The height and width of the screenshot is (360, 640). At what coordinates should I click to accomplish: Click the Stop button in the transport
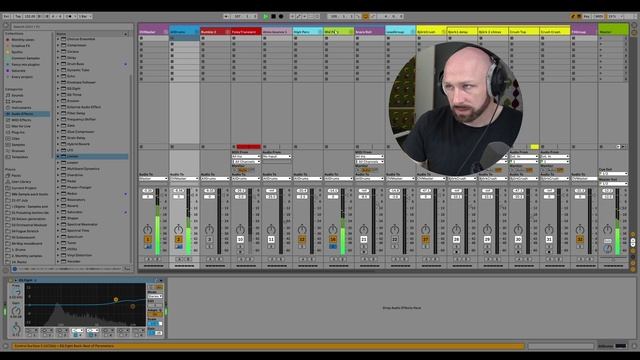273,16
